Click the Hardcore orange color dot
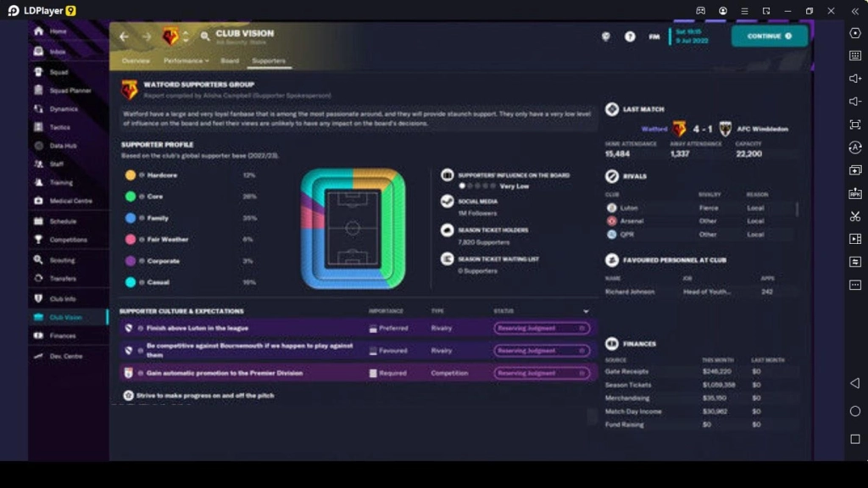This screenshot has width=868, height=488. coord(130,175)
